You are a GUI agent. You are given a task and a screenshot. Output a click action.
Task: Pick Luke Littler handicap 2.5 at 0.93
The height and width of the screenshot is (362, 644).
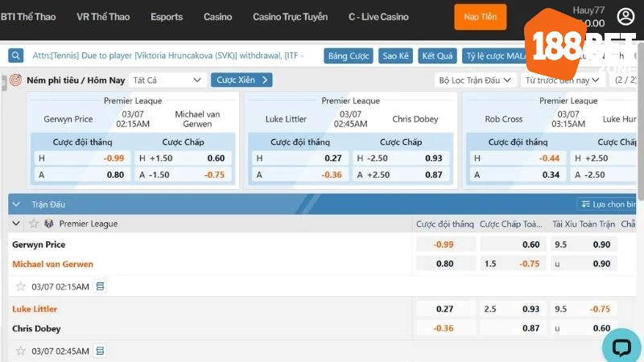pyautogui.click(x=513, y=309)
